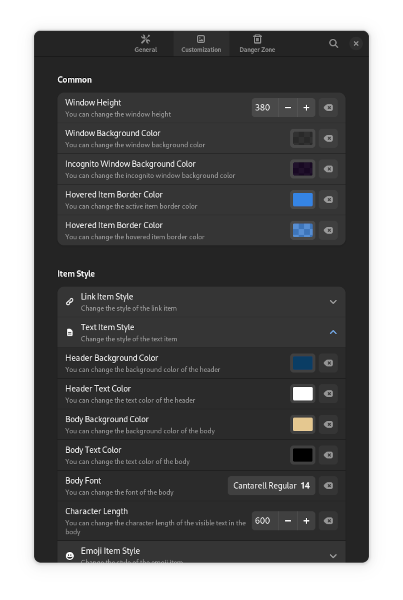Image resolution: width=403 pixels, height=600 pixels.
Task: Pick the solid blue border color swatch
Action: [303, 200]
